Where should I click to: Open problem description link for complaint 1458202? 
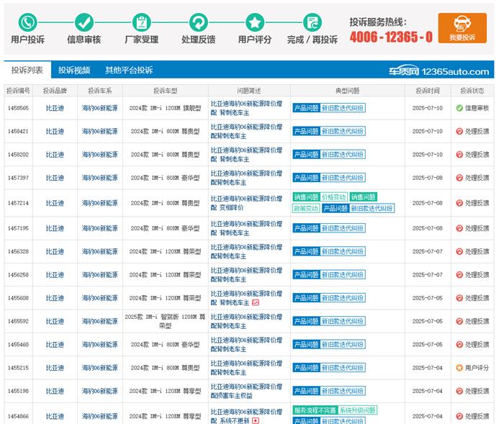[246, 155]
